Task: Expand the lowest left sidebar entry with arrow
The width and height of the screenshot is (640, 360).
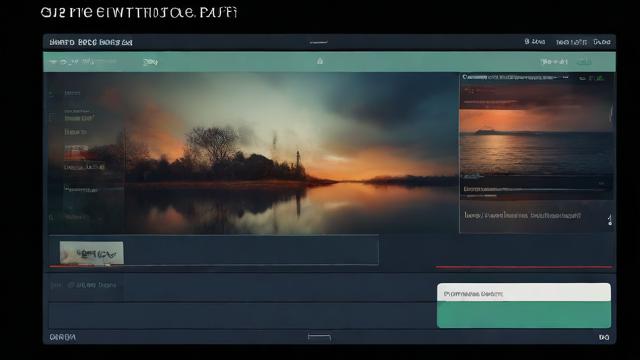Action: 81,189
